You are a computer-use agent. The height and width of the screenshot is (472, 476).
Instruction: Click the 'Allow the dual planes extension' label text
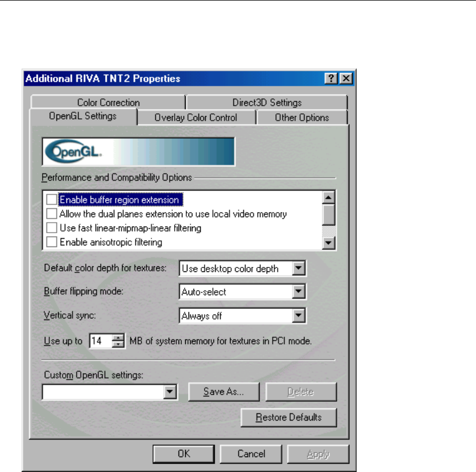point(173,214)
